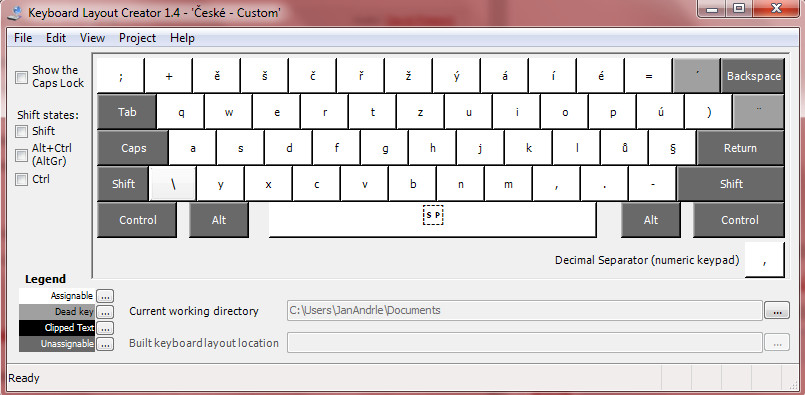Select the plus sign key

tap(169, 76)
